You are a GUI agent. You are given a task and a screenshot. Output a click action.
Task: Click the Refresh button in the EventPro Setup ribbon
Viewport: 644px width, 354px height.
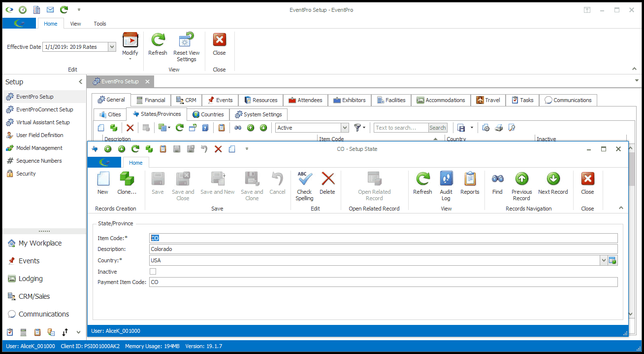click(x=158, y=44)
